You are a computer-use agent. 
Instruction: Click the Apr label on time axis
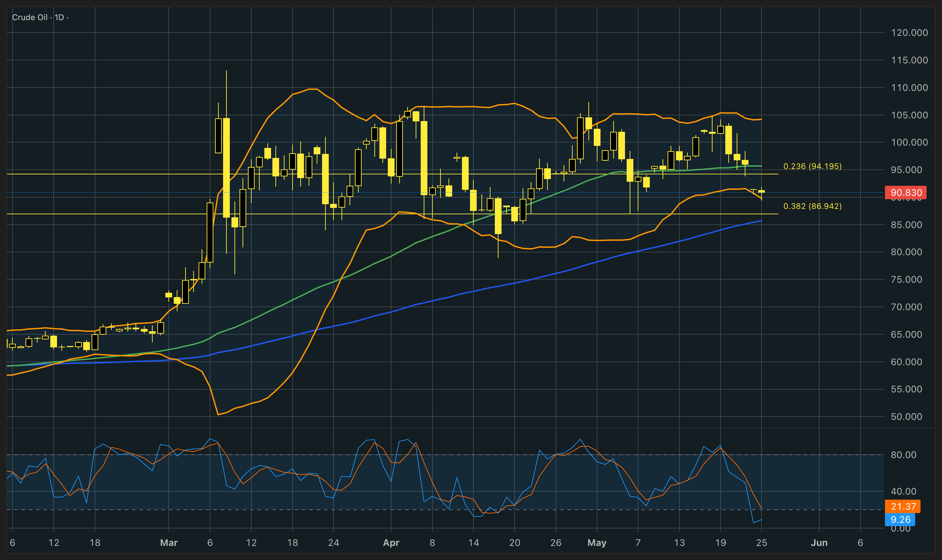(391, 543)
